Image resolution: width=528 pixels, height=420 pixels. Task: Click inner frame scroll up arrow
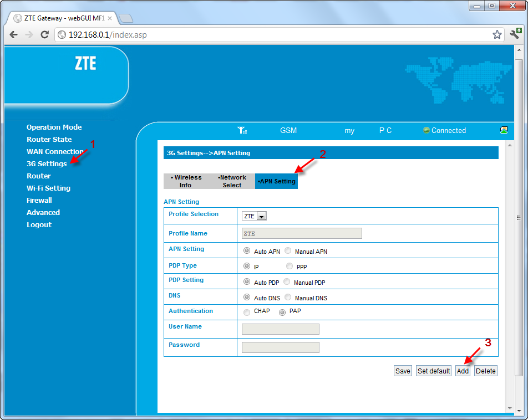tap(510, 145)
